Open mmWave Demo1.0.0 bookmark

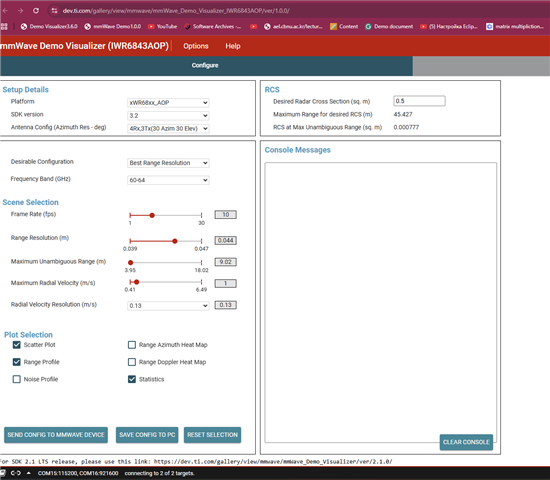coord(113,26)
